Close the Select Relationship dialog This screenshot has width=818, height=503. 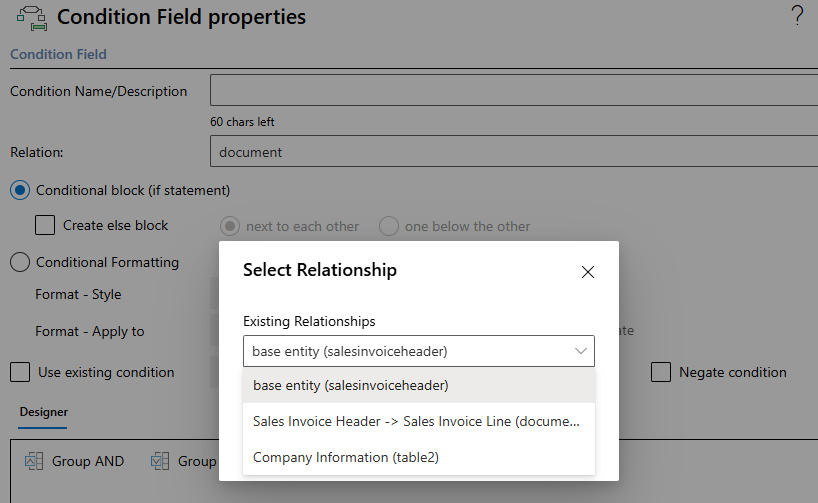click(x=588, y=272)
